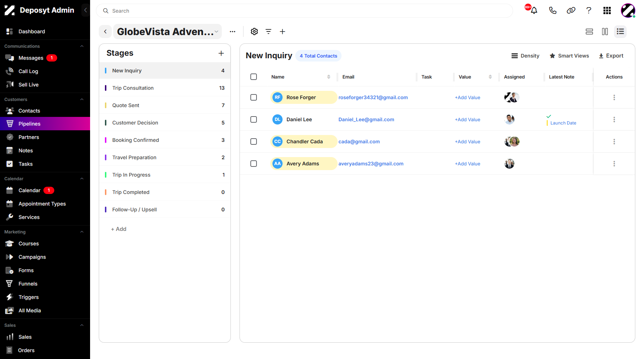This screenshot has width=644, height=359.
Task: Open Pipelines in sidebar
Action: click(45, 124)
